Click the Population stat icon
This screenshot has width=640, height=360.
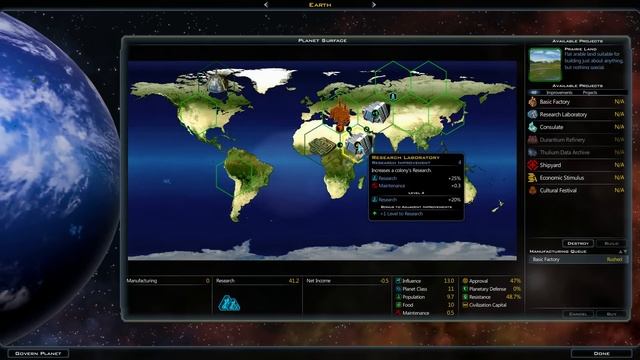tap(398, 297)
